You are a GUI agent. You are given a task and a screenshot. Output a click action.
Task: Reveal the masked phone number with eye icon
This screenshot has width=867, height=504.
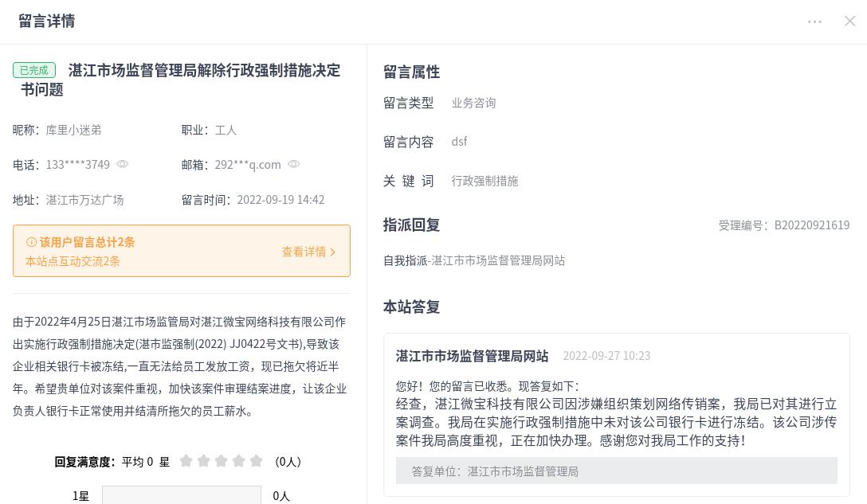(123, 164)
